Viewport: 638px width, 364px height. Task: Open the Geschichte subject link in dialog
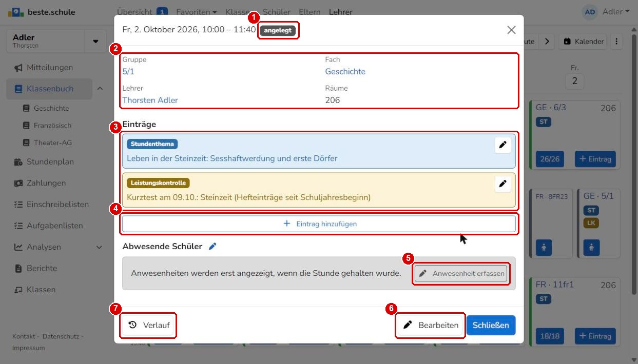pos(345,72)
